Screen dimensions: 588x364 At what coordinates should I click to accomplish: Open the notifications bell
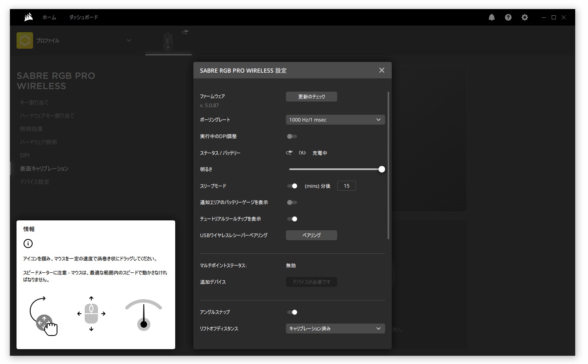coord(492,17)
